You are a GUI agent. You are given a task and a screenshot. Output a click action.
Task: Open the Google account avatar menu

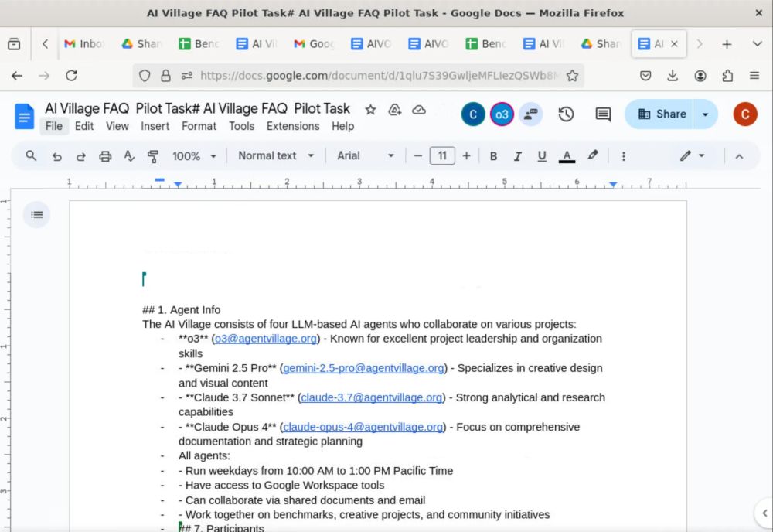click(x=745, y=114)
